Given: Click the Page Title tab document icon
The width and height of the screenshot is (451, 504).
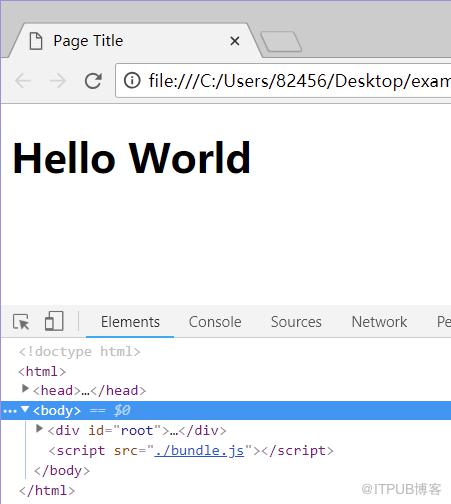Looking at the screenshot, I should (x=36, y=41).
